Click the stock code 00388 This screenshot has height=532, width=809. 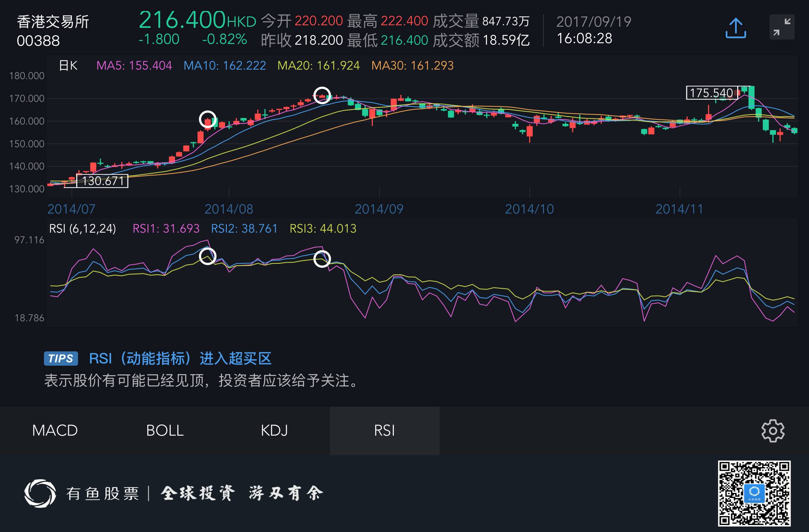tap(38, 41)
